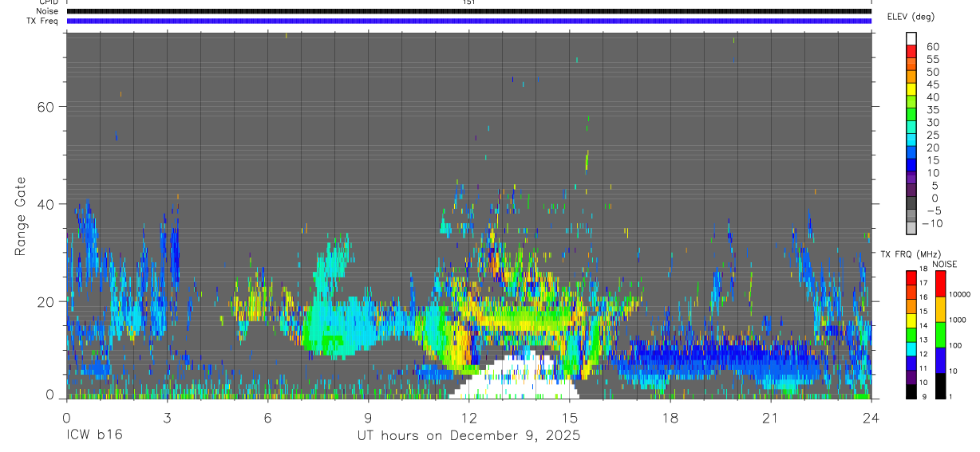Click the '45' label on ELEV legend
This screenshot has width=980, height=452.
coord(933,85)
